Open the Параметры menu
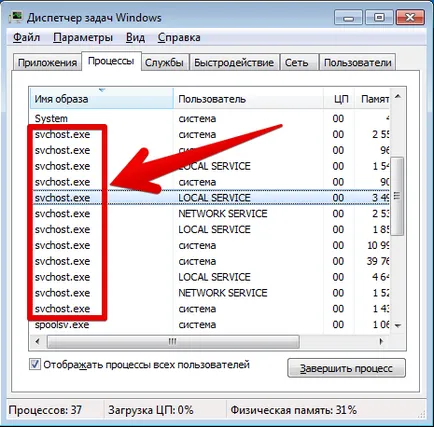Screen dimensions: 434x427 pyautogui.click(x=83, y=37)
